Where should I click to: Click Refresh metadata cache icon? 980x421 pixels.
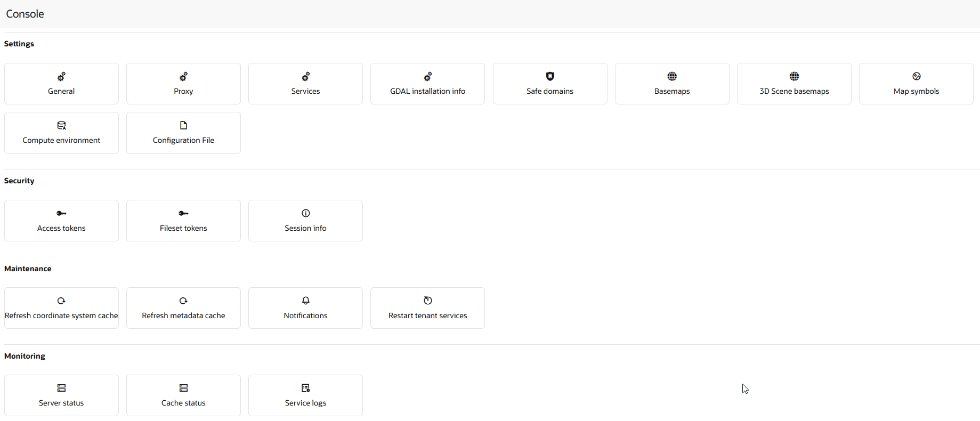point(183,301)
